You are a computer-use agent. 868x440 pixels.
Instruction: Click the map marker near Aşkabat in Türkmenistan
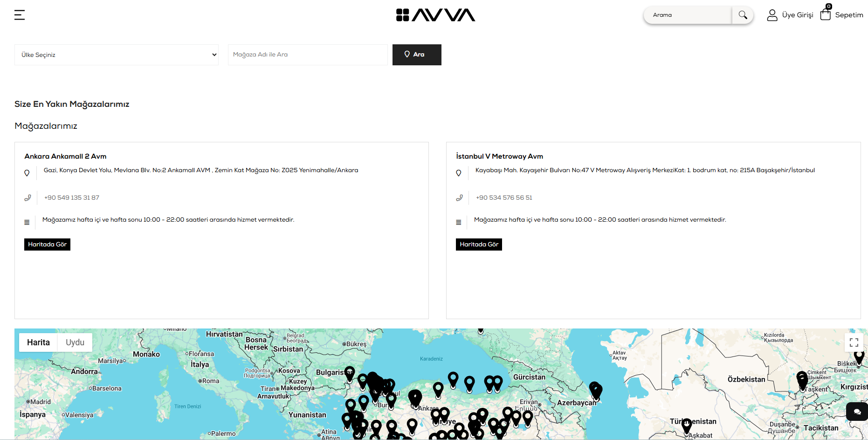687,426
